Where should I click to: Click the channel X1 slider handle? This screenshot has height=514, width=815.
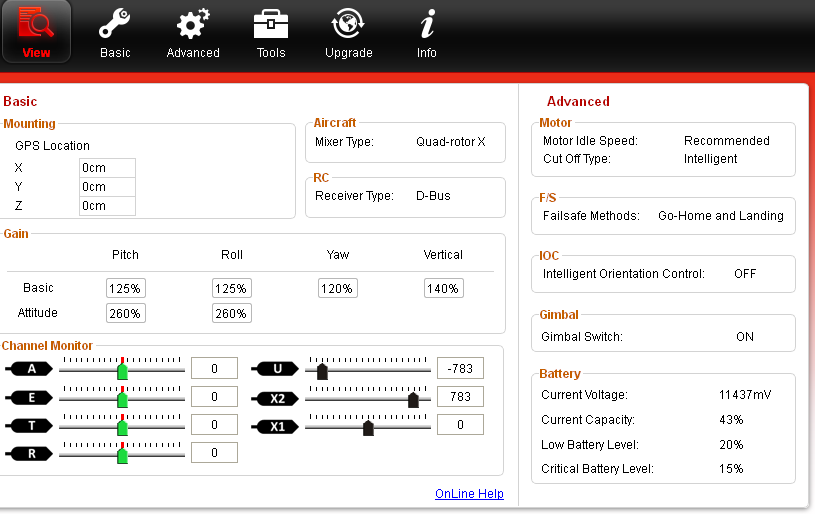click(368, 428)
